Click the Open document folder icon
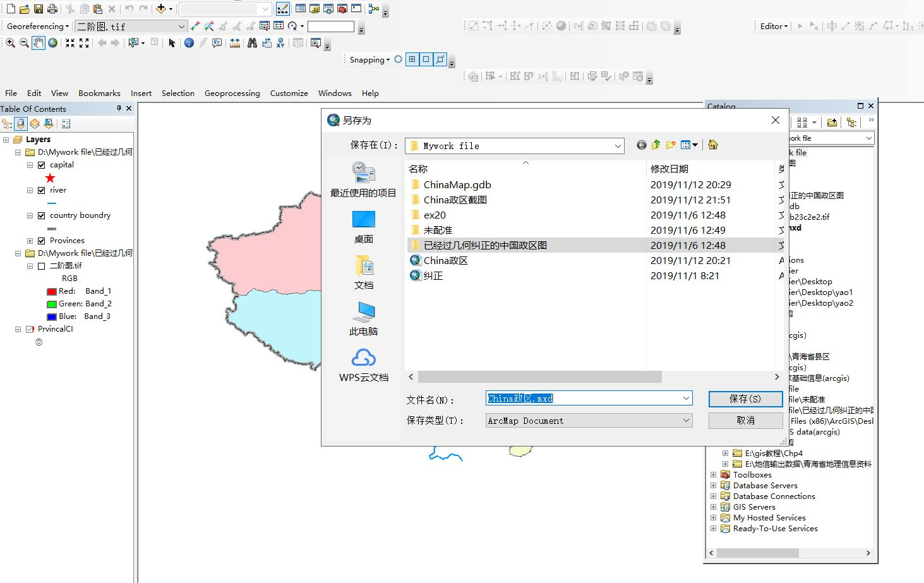Viewport: 924px width, 583px height. [25, 9]
